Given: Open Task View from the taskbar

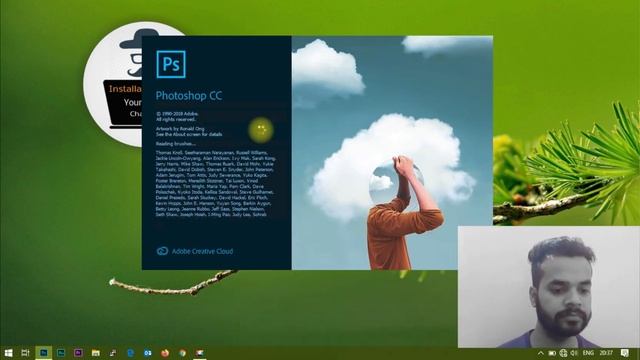Looking at the screenshot, I should tap(25, 353).
